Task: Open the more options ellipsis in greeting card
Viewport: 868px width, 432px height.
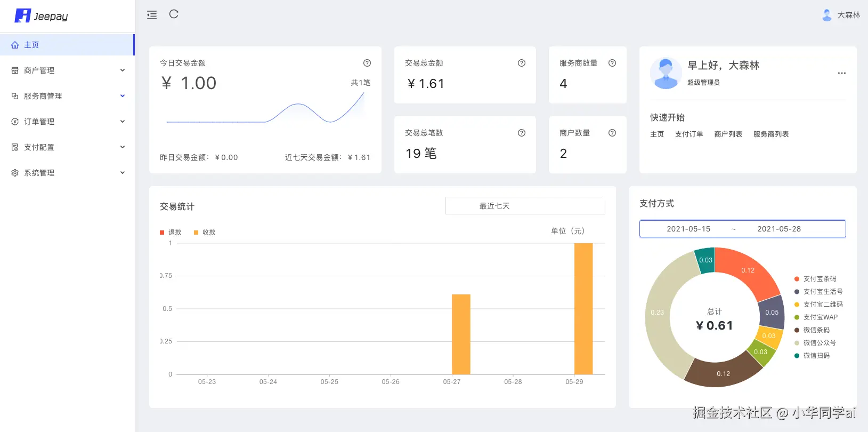Action: coord(842,73)
